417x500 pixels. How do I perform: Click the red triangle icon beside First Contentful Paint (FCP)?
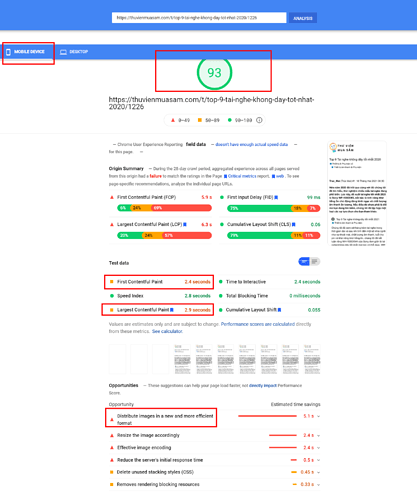[112, 197]
